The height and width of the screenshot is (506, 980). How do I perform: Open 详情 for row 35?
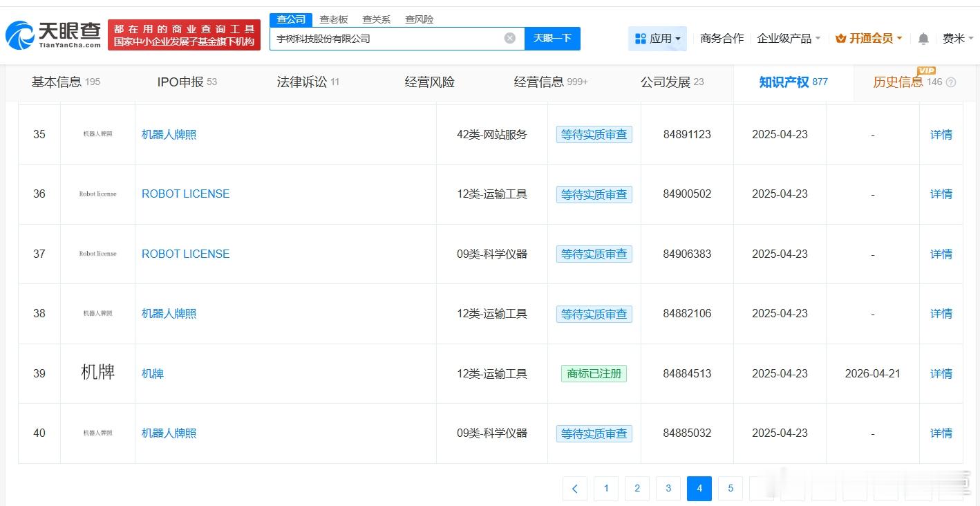click(941, 135)
